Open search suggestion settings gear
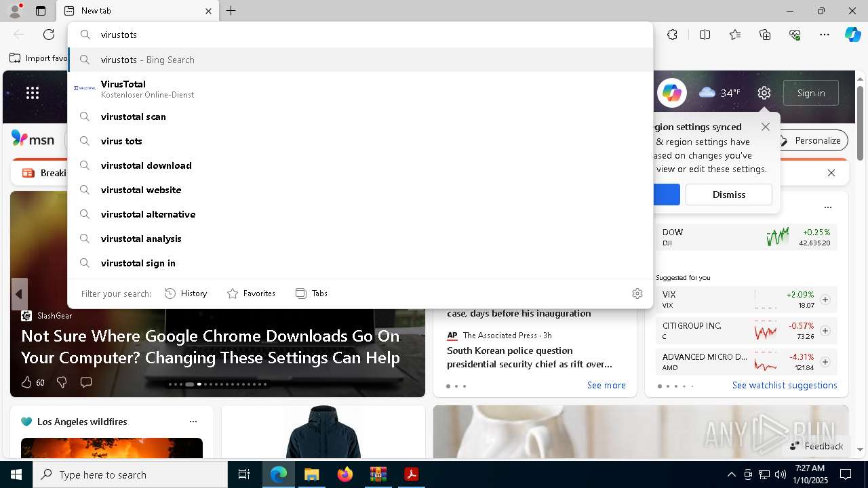This screenshot has width=868, height=488. [x=637, y=293]
